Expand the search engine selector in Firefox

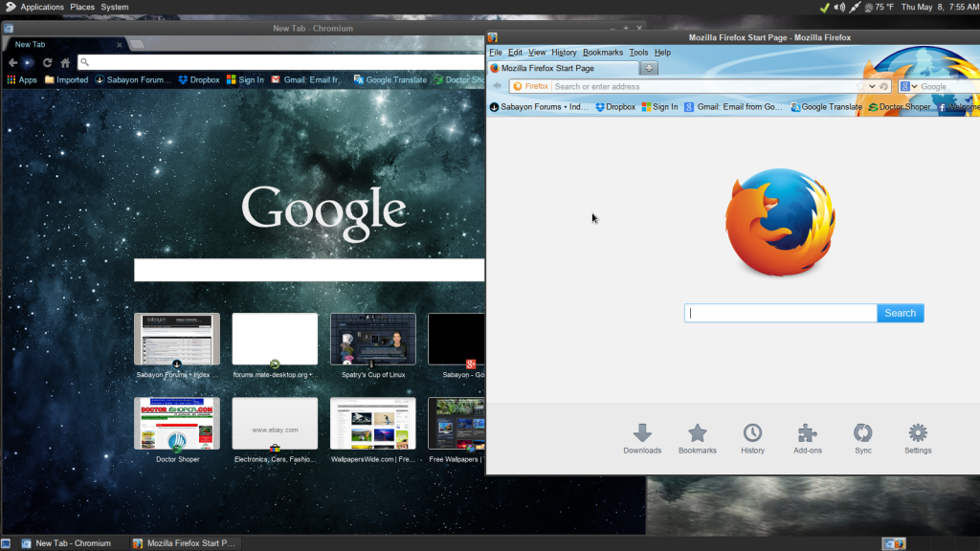coord(909,86)
